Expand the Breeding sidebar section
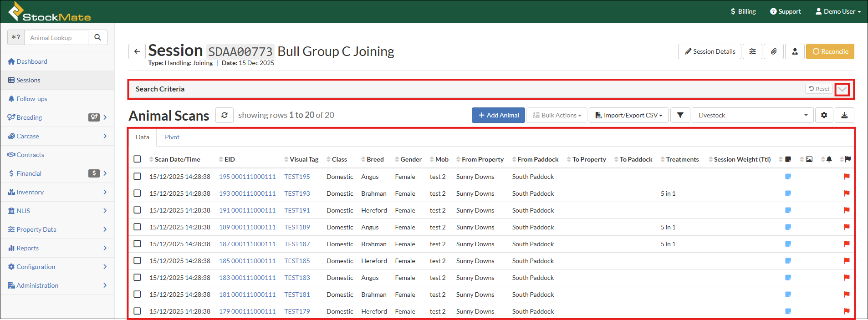868x320 pixels. [105, 117]
